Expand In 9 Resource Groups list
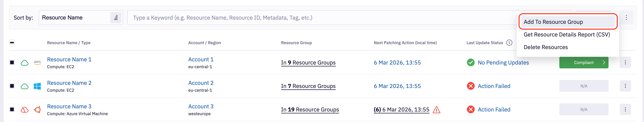Image resolution: width=644 pixels, height=122 pixels. (308, 63)
